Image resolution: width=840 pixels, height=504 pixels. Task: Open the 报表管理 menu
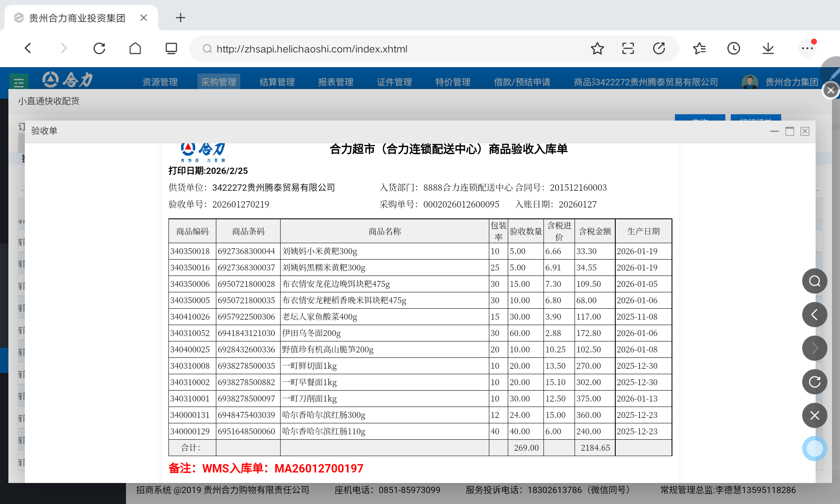[x=336, y=82]
